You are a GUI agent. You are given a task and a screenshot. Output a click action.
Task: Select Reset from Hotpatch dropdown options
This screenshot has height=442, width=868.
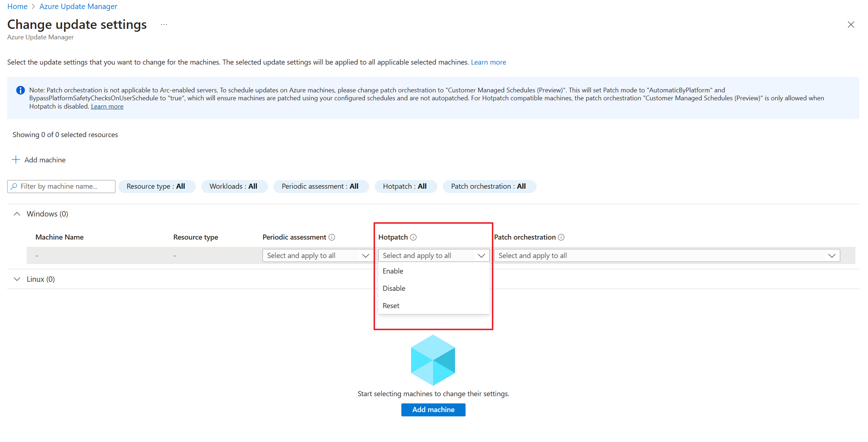tap(390, 305)
